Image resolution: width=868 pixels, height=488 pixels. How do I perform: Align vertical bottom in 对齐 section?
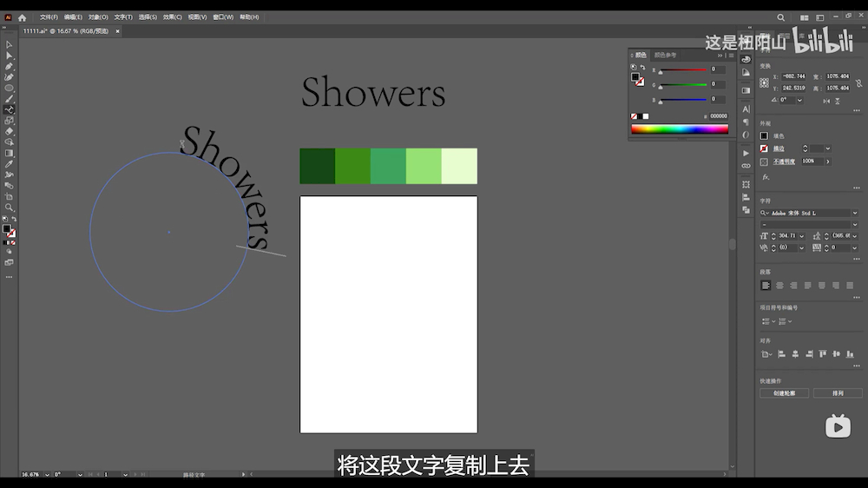850,354
